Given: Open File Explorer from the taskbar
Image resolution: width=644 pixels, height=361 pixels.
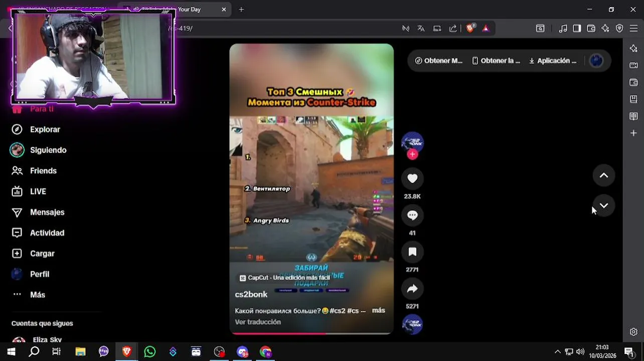Looking at the screenshot, I should pos(80,351).
